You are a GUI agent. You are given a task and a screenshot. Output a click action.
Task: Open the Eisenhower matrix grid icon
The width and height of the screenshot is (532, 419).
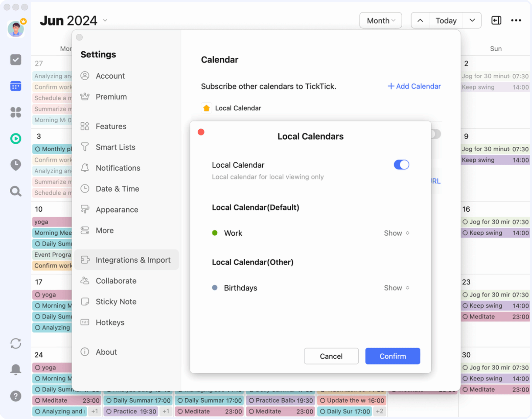(x=15, y=112)
